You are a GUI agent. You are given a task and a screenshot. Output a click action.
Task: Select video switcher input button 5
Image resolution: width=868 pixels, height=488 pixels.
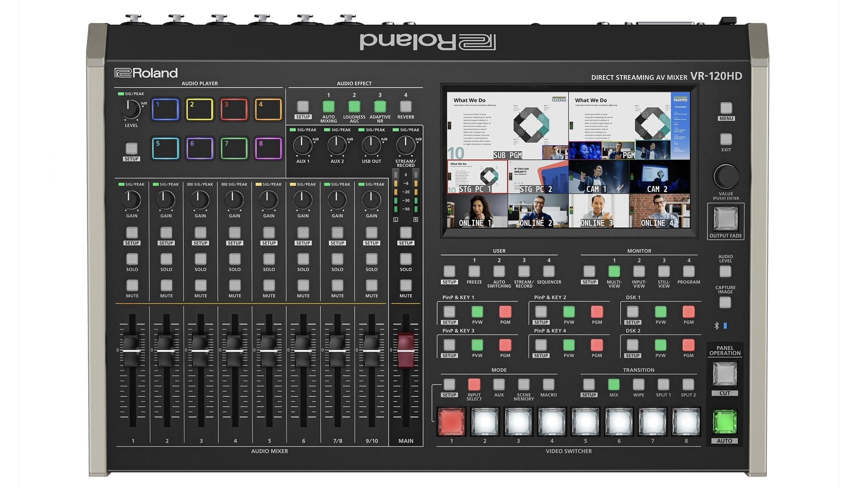coord(585,421)
